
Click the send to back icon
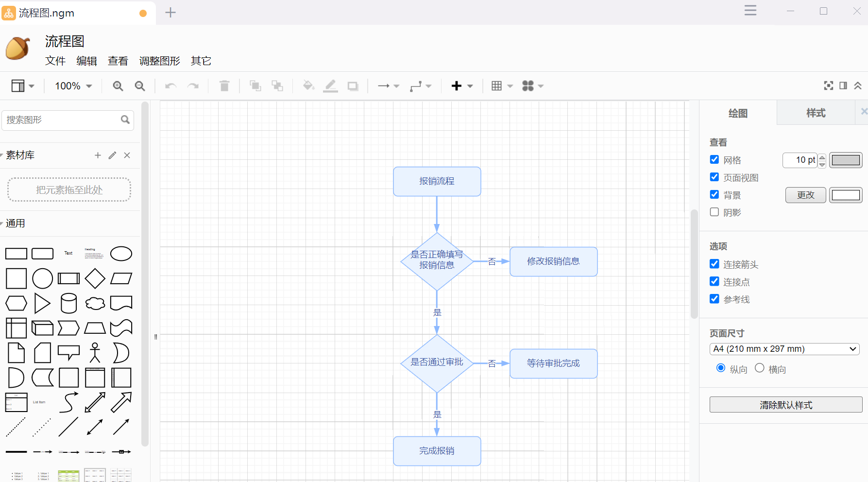coord(277,86)
